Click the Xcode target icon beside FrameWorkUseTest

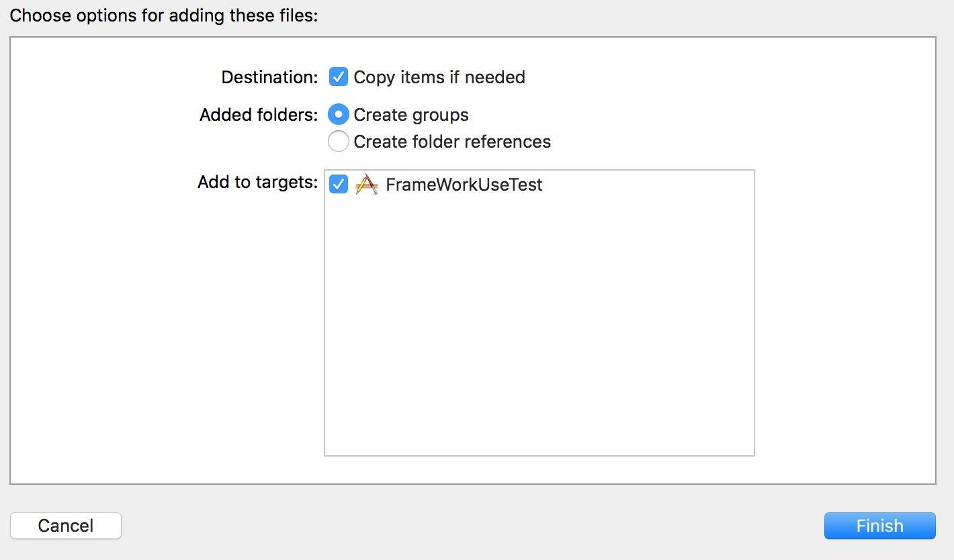366,185
